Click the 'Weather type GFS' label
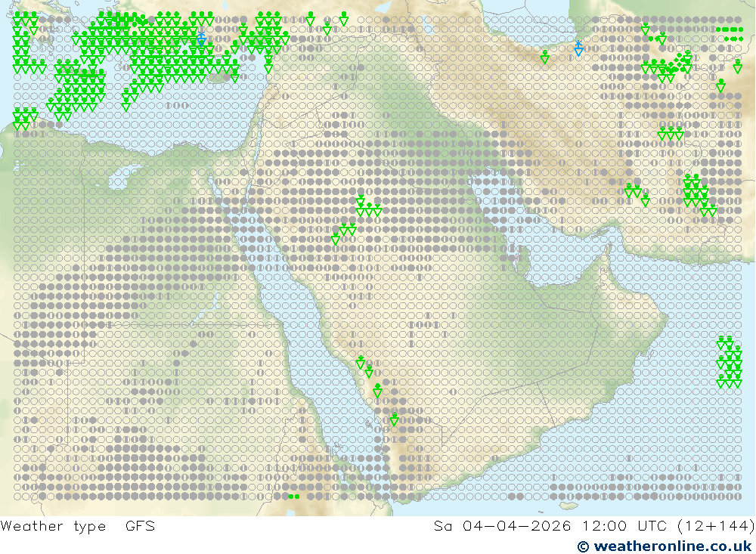Image resolution: width=756 pixels, height=554 pixels. click(x=78, y=525)
